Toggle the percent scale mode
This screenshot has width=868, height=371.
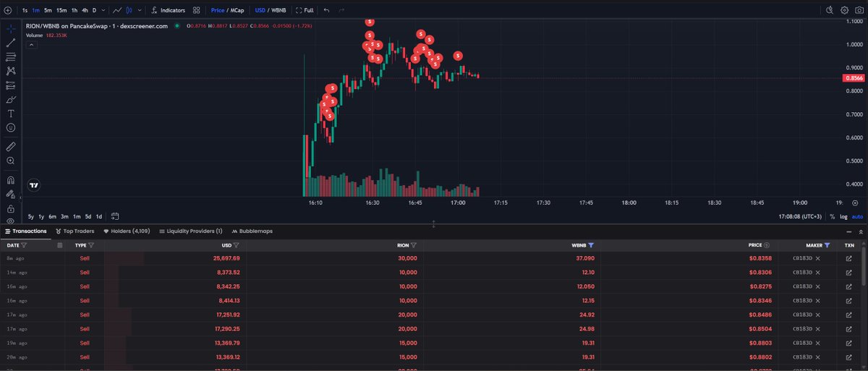point(832,216)
